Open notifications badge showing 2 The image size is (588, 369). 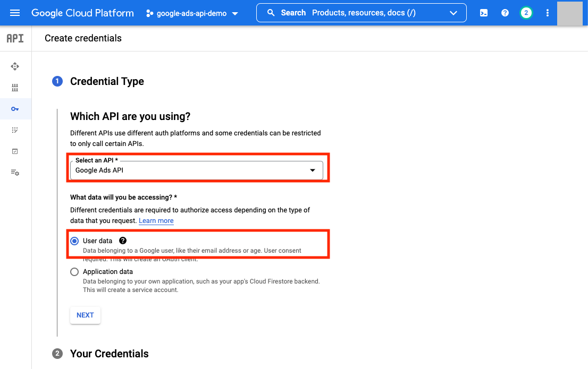coord(526,13)
